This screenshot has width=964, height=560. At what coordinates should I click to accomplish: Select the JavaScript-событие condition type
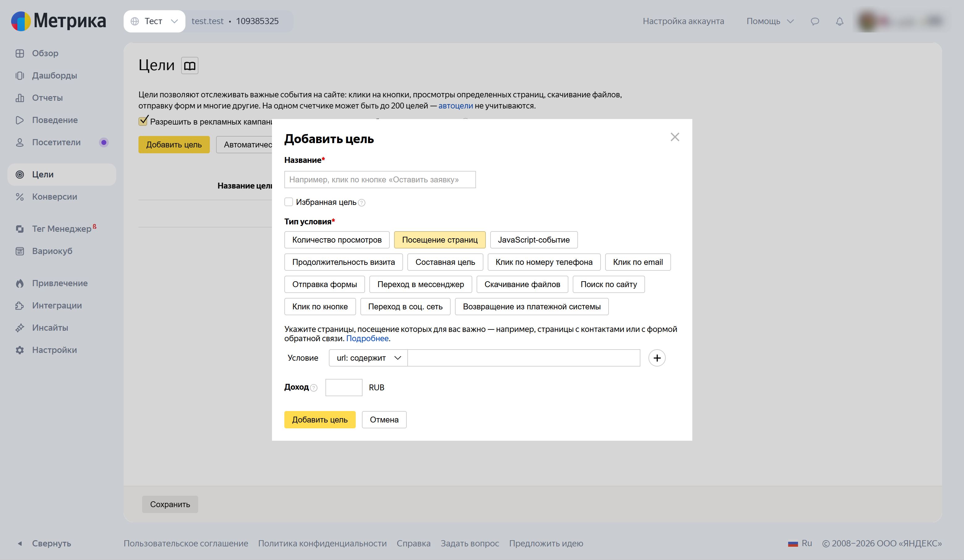click(x=534, y=240)
